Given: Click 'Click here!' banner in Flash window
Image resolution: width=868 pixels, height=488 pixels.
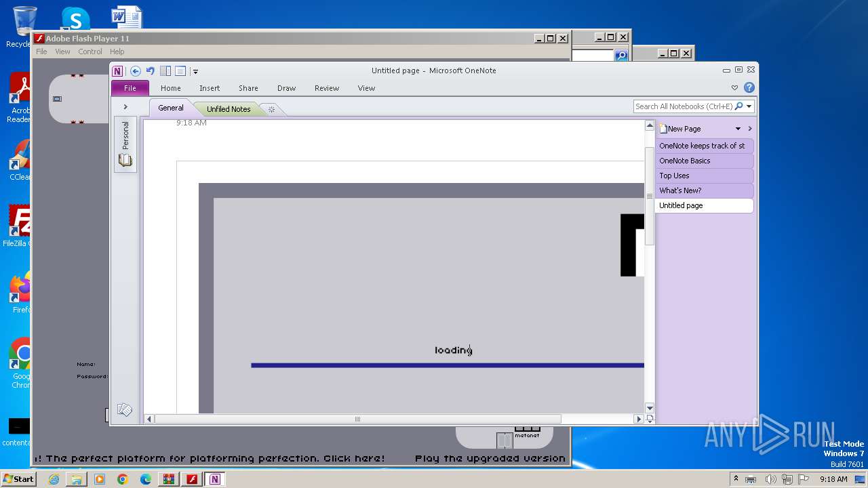Looking at the screenshot, I should pos(354,458).
